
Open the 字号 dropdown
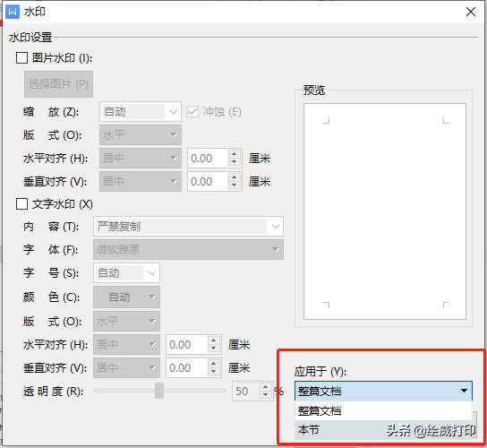pyautogui.click(x=127, y=273)
